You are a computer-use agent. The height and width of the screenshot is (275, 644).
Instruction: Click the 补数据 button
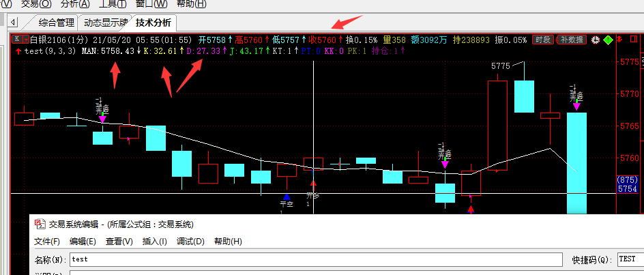pyautogui.click(x=571, y=40)
